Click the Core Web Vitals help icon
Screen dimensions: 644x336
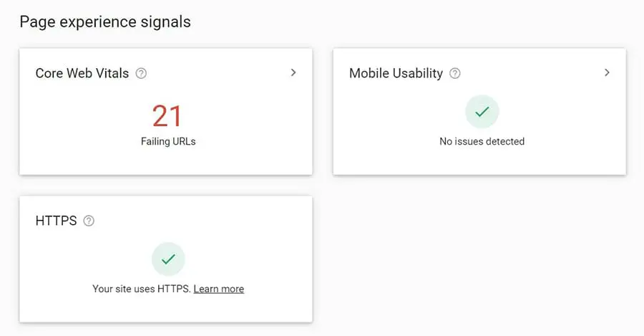pyautogui.click(x=141, y=73)
